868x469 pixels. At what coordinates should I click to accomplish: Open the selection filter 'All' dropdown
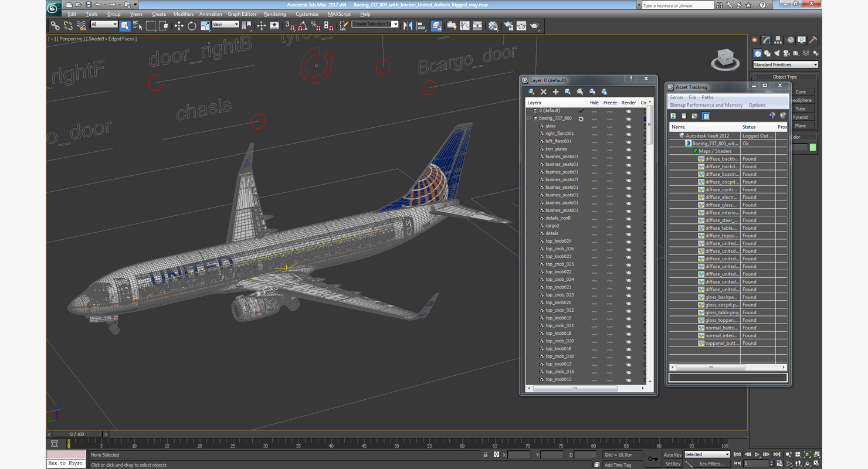coord(104,25)
